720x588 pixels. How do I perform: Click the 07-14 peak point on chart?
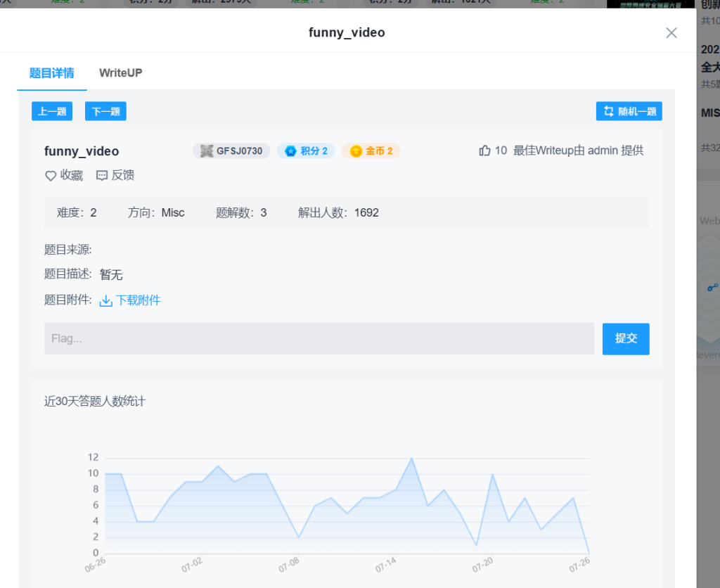tap(412, 459)
